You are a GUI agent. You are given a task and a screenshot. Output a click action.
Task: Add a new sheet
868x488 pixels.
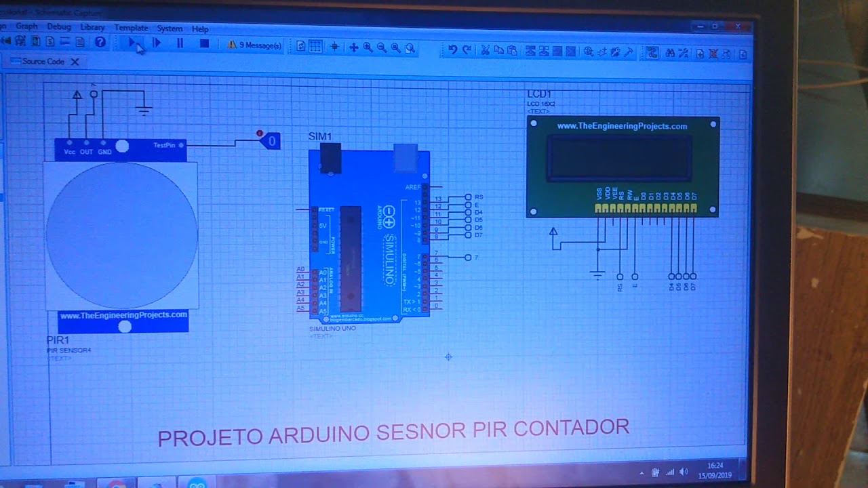pos(701,54)
